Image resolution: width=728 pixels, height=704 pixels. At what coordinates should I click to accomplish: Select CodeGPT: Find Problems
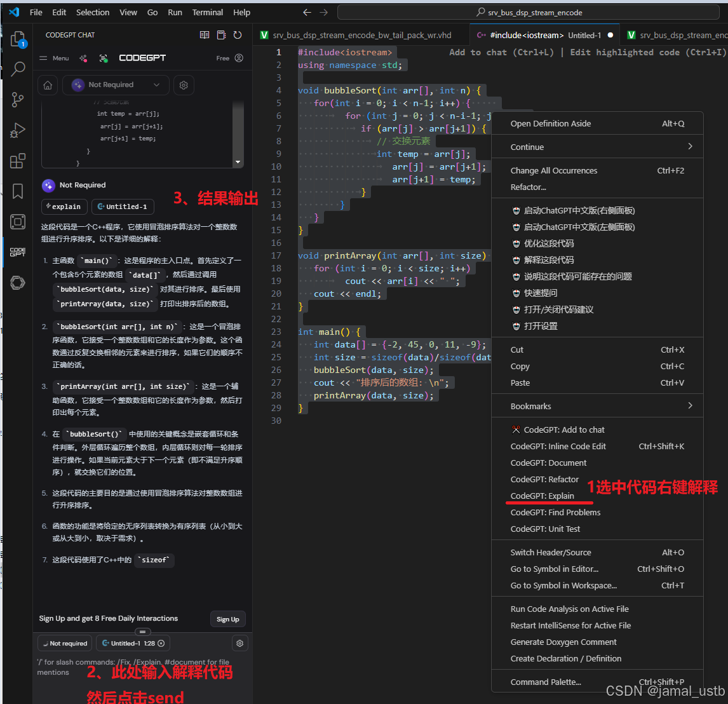(x=597, y=512)
